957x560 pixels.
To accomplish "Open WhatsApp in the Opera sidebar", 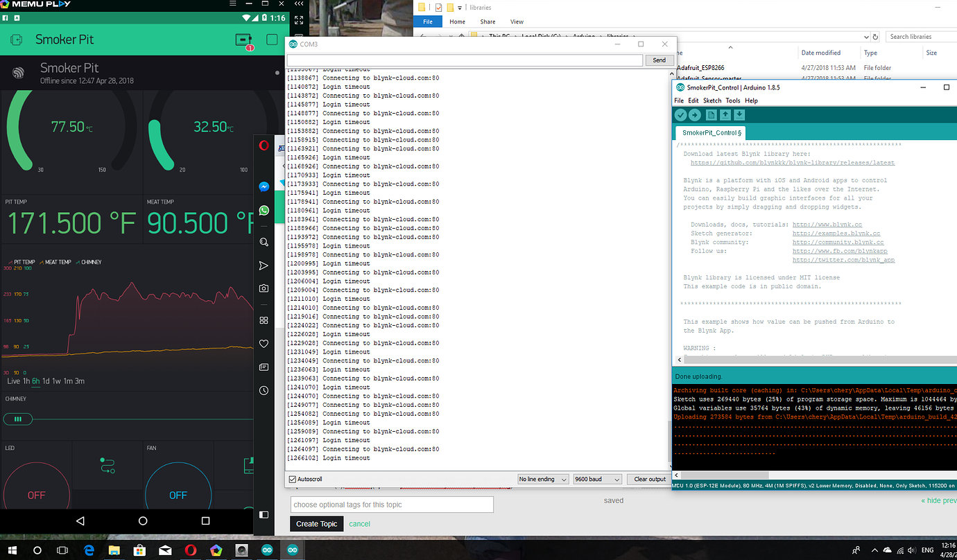I will (264, 210).
